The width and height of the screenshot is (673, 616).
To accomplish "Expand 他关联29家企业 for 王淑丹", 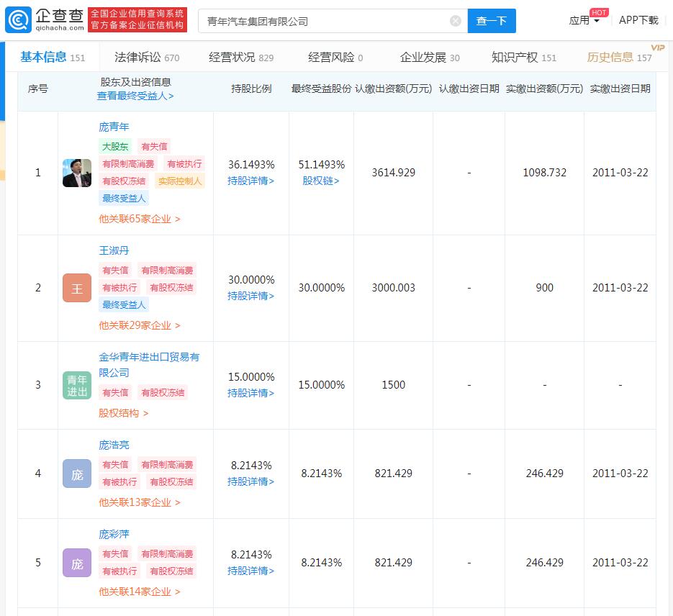I will tap(140, 325).
